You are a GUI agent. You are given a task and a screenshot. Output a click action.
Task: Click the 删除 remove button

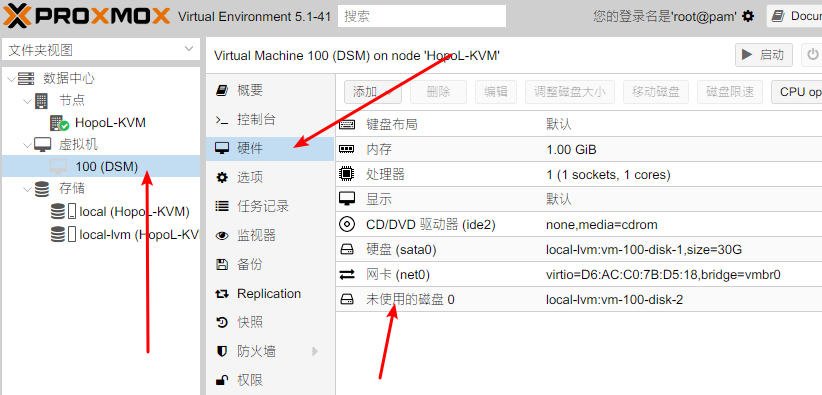pos(438,92)
